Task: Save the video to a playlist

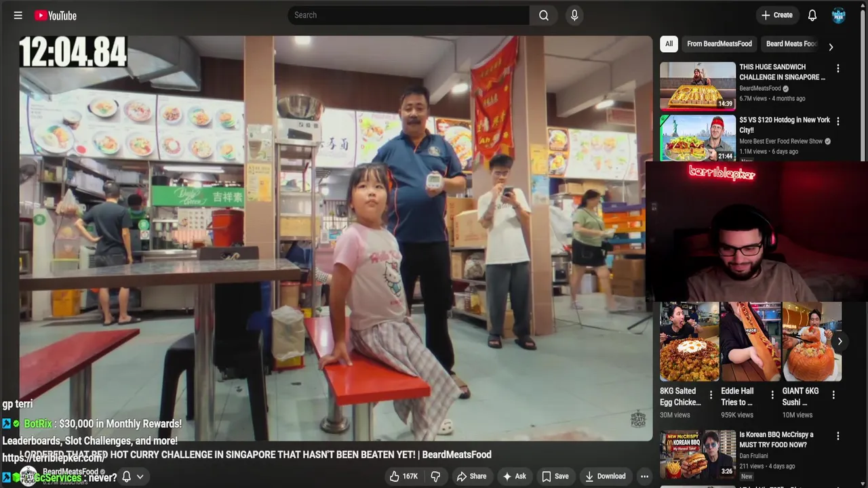Action: point(555,476)
